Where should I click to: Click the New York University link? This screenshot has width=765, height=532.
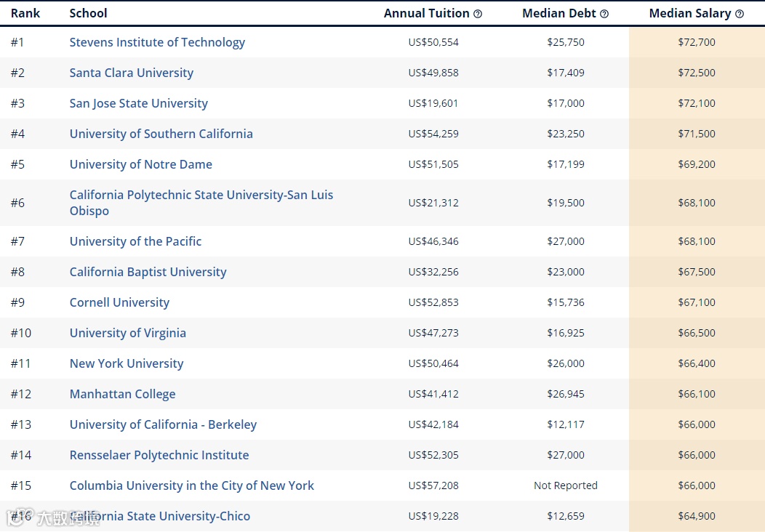pyautogui.click(x=127, y=363)
